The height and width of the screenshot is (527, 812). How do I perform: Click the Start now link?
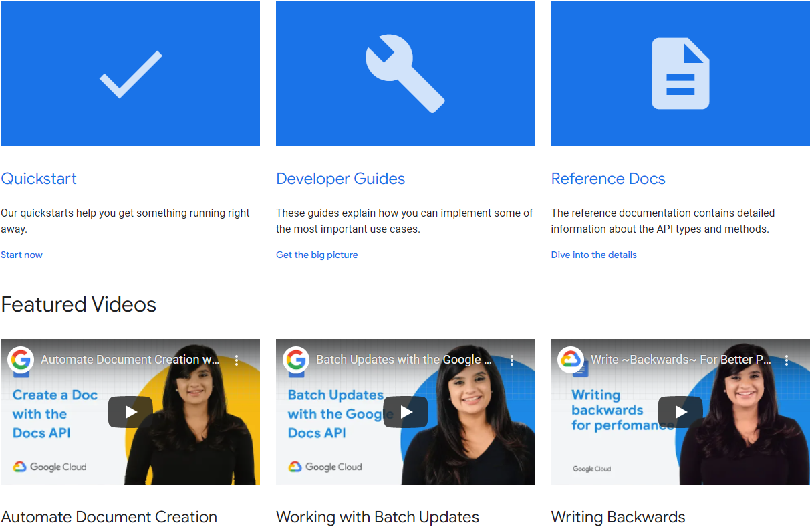click(x=21, y=255)
